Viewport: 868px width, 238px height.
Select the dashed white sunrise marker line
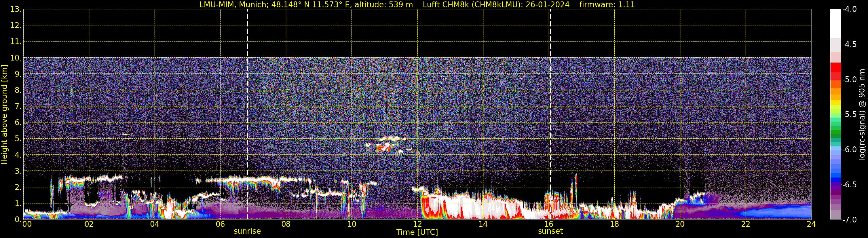tap(247, 115)
